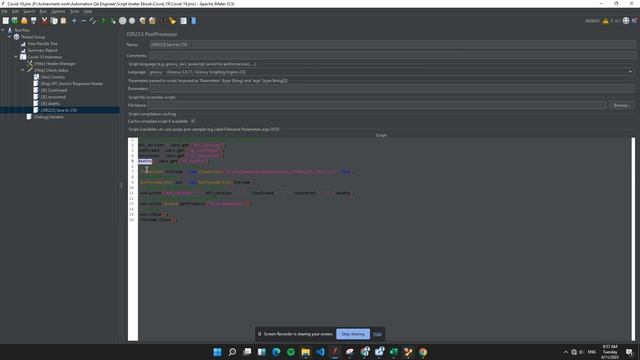Click the Function Helper toolbar icon
The height and width of the screenshot is (360, 640).
click(184, 21)
